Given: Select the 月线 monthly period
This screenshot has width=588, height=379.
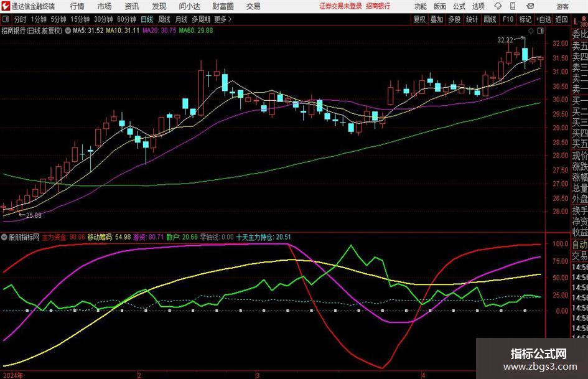Looking at the screenshot, I should pos(181,19).
